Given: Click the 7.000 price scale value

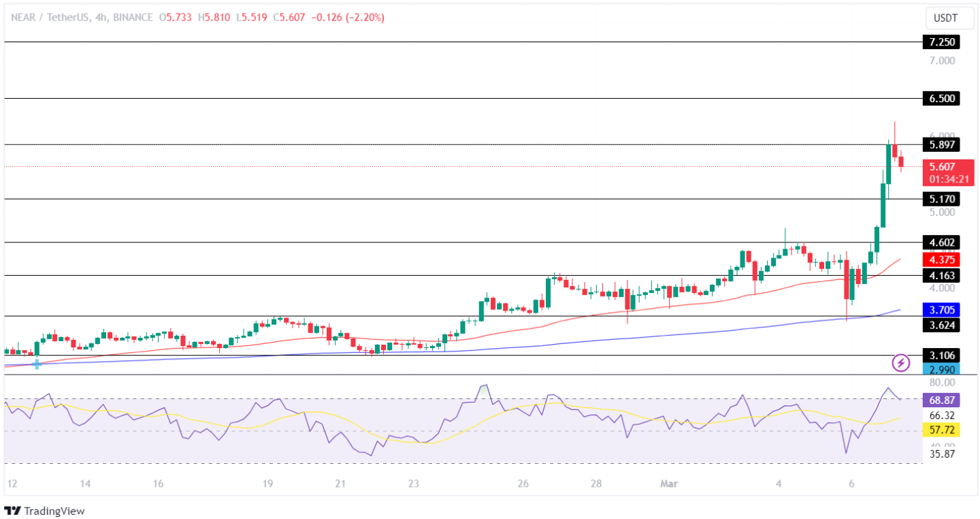Looking at the screenshot, I should tap(943, 61).
